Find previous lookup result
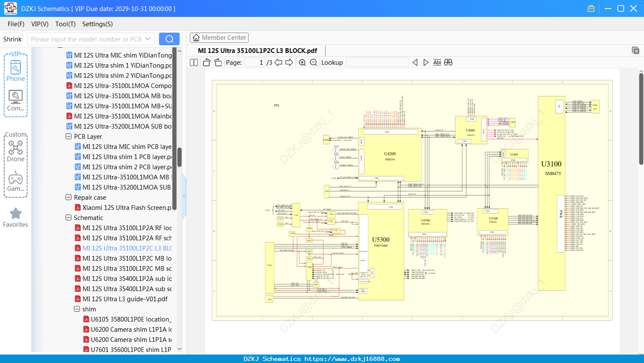 pyautogui.click(x=415, y=63)
